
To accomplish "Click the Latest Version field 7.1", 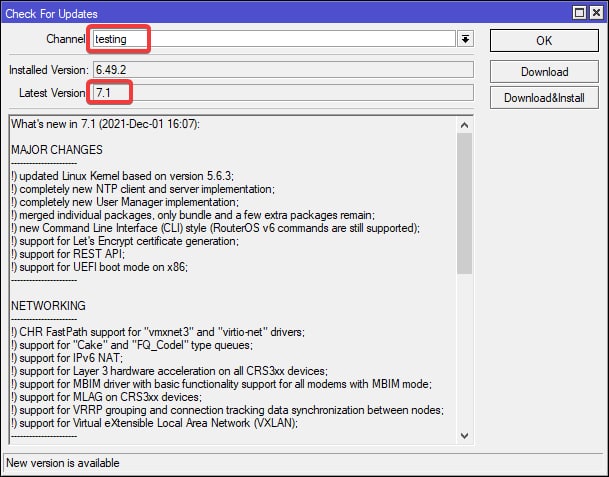I will 283,93.
